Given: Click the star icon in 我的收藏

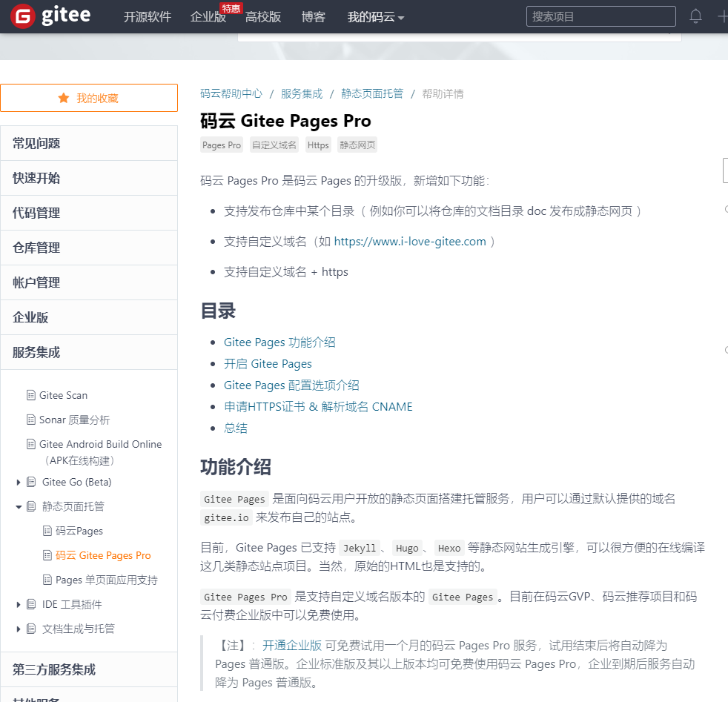Looking at the screenshot, I should [x=64, y=98].
